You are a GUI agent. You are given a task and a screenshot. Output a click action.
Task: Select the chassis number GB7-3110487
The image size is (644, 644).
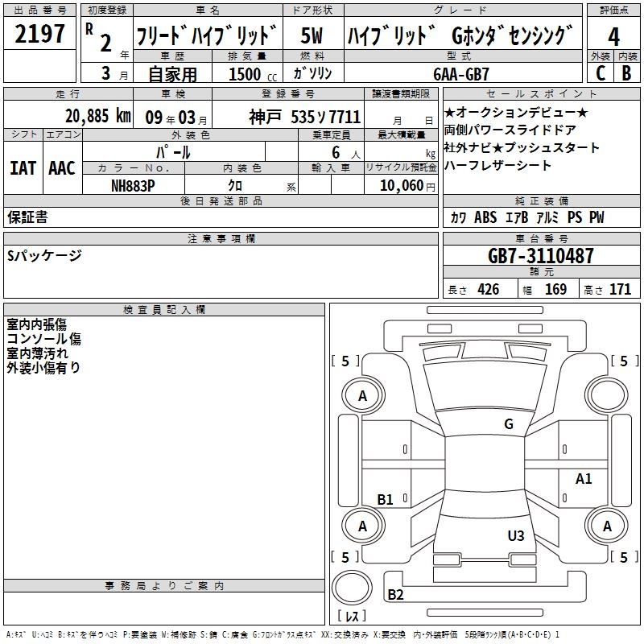tap(541, 256)
